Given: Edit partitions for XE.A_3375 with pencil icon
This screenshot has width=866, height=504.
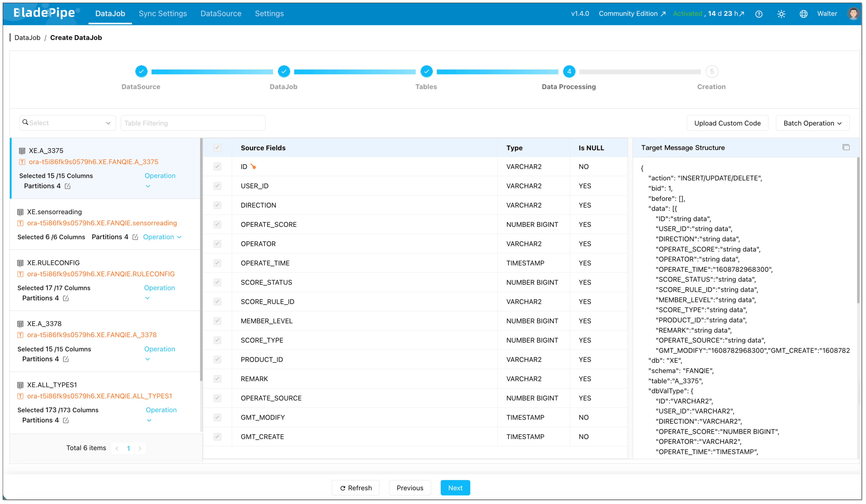Looking at the screenshot, I should (67, 186).
